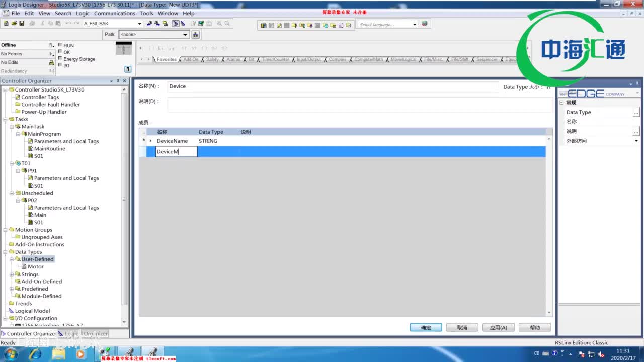The image size is (644, 362).
Task: Toggle the Energy Storage indicator
Action: [60, 58]
